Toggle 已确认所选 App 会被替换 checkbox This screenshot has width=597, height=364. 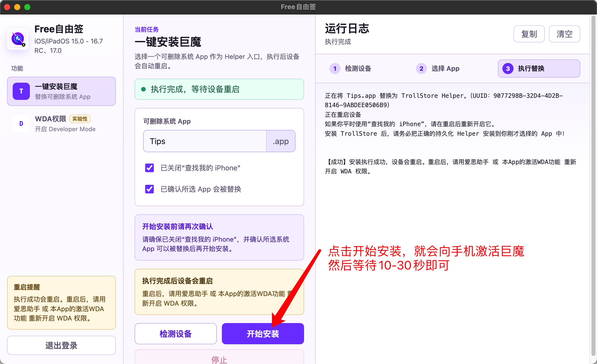click(x=150, y=189)
